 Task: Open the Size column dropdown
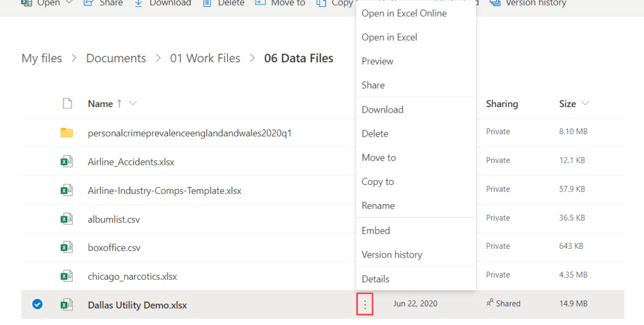586,104
